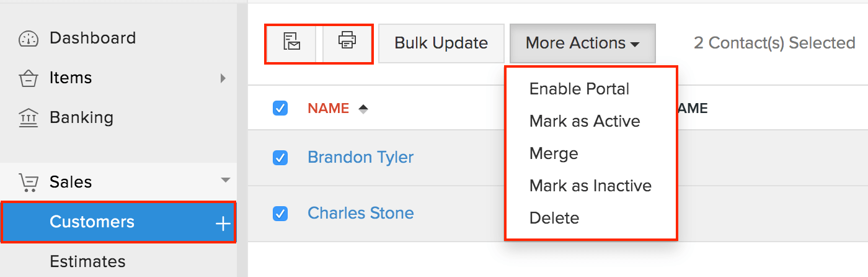This screenshot has width=868, height=277.
Task: Deselect the Brandon Tyler checkbox
Action: click(280, 158)
